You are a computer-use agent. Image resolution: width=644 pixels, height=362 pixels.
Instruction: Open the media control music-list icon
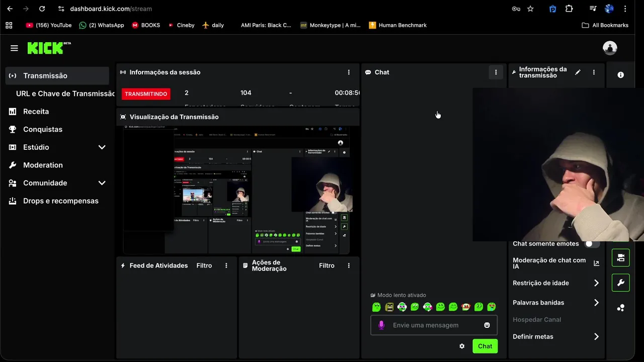point(593,9)
